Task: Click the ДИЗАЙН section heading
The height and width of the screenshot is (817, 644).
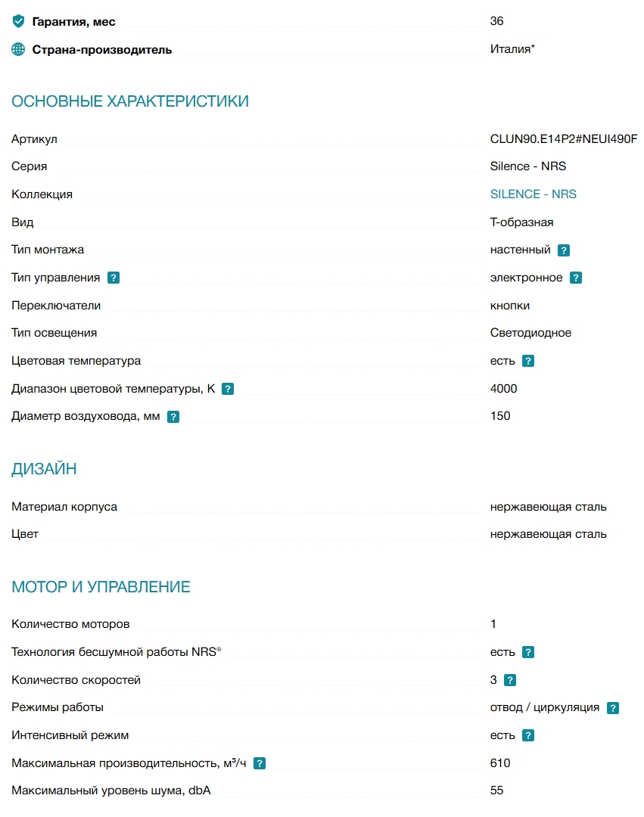Action: point(45,469)
